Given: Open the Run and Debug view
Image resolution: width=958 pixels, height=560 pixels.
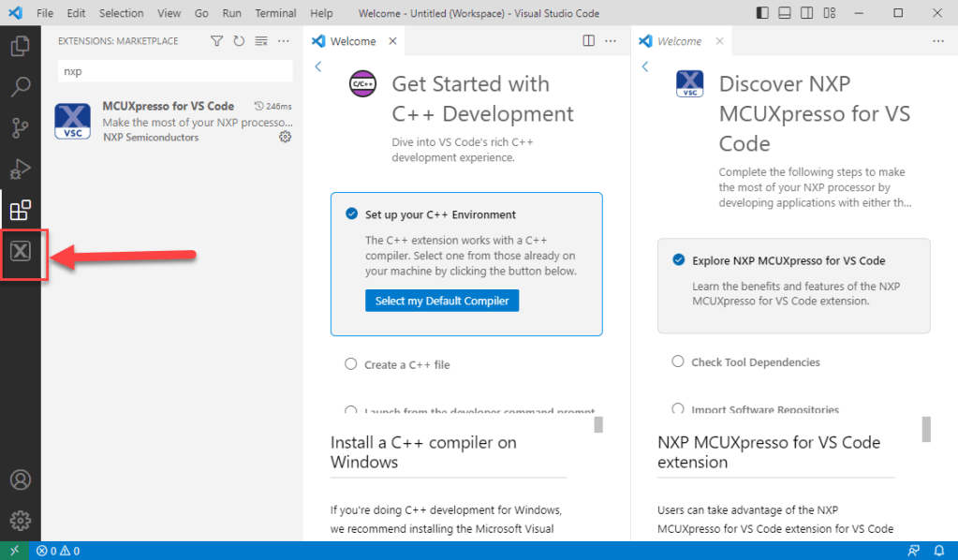Looking at the screenshot, I should pos(20,169).
